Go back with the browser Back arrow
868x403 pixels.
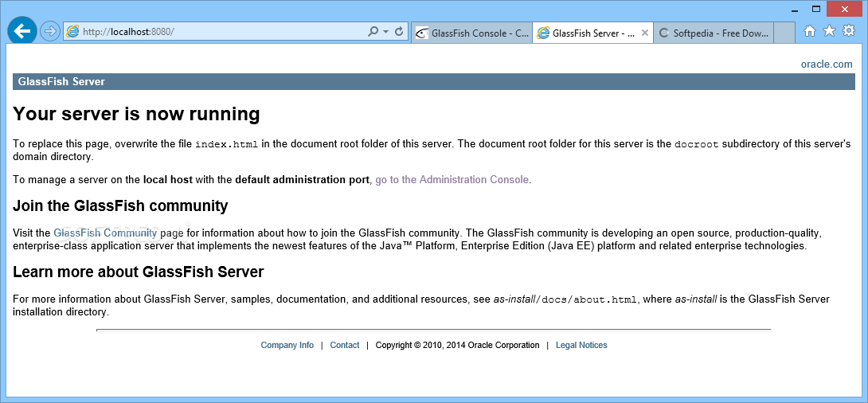coord(22,31)
